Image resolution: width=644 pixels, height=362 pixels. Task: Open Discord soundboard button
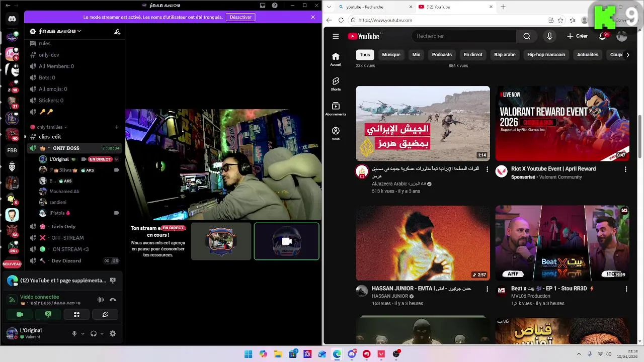click(x=105, y=314)
